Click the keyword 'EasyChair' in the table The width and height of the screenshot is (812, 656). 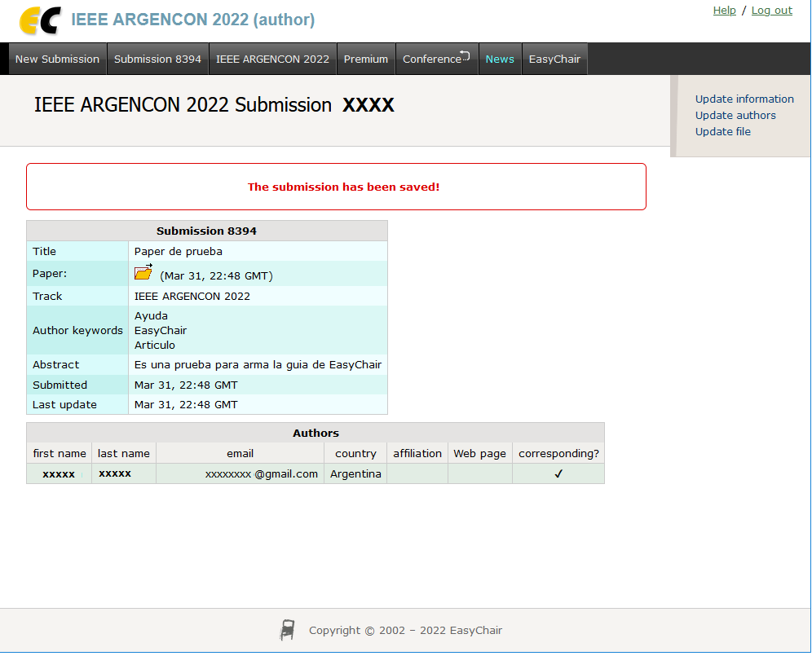(x=161, y=330)
